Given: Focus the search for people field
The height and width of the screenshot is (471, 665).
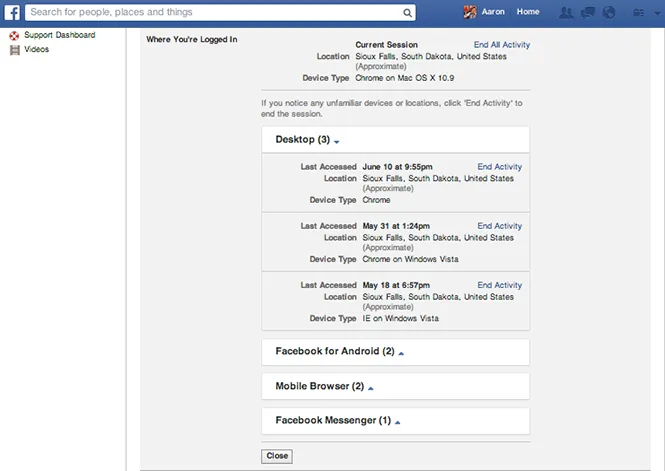Looking at the screenshot, I should 220,12.
